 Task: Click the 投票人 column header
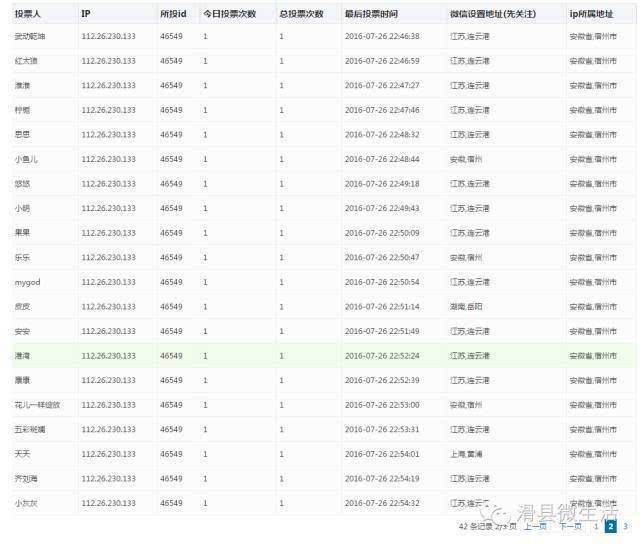tap(28, 14)
